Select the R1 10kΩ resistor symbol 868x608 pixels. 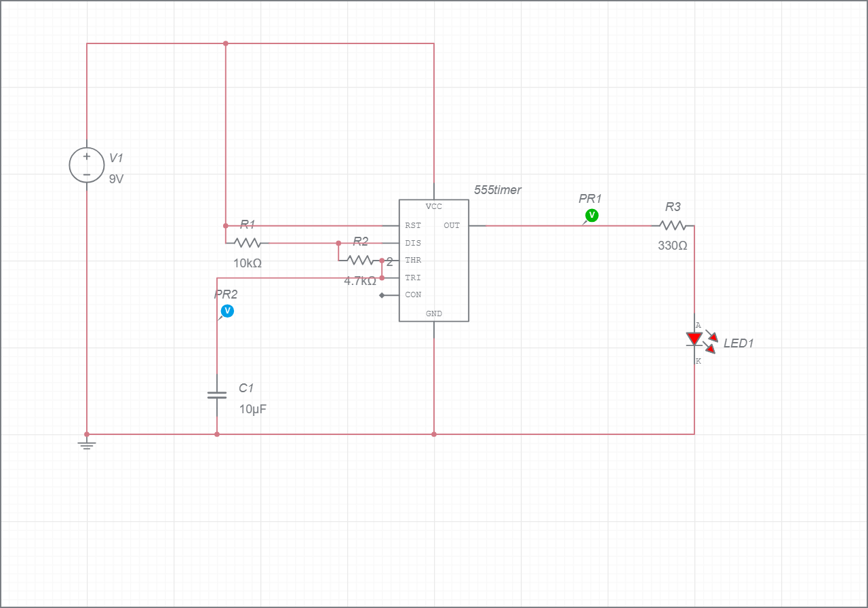[247, 242]
